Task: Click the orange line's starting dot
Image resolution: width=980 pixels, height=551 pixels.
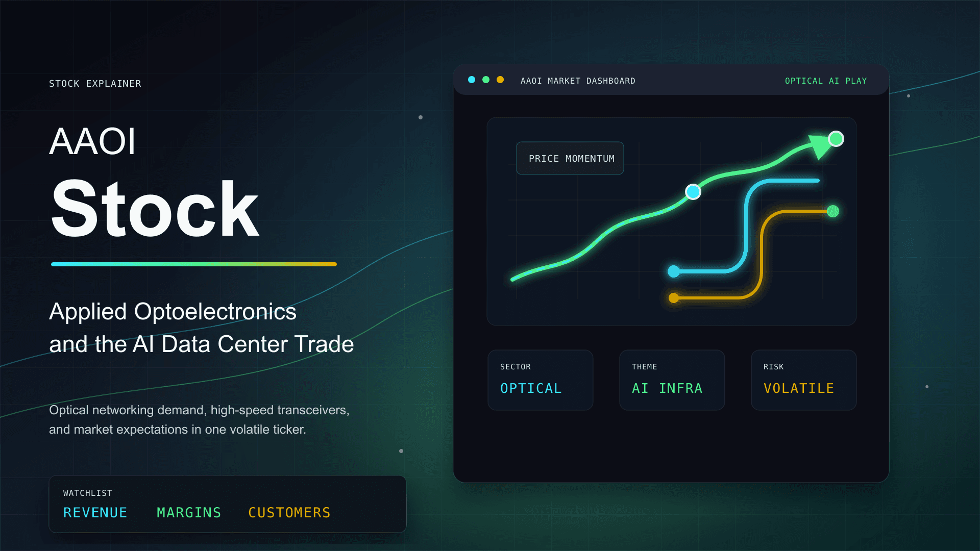Action: tap(674, 298)
